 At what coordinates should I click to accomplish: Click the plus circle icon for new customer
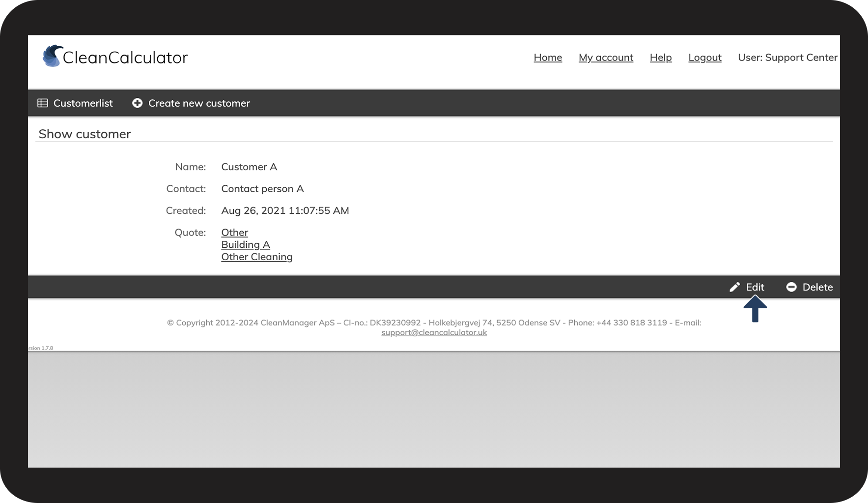138,103
